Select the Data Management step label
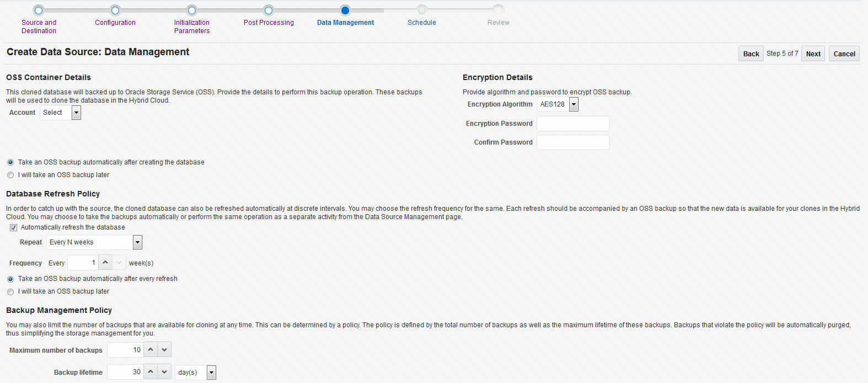Image resolution: width=868 pixels, height=383 pixels. click(x=345, y=23)
